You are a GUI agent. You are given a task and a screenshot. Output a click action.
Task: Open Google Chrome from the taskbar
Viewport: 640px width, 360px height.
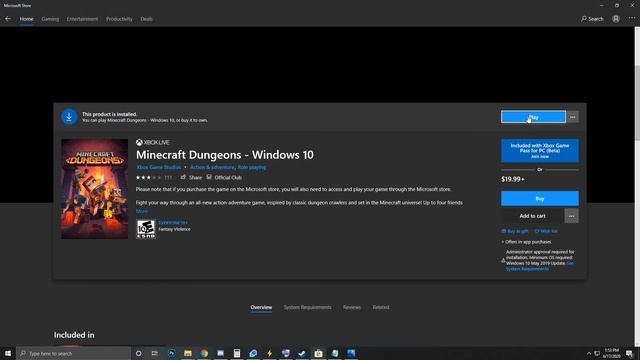(204, 353)
